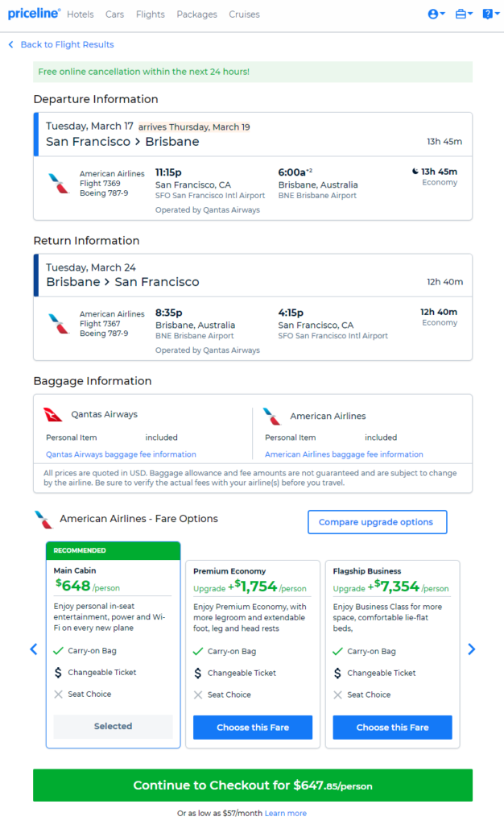Viewport: 504px width, 825px height.
Task: Show previous fare options with left arrow
Action: click(34, 649)
